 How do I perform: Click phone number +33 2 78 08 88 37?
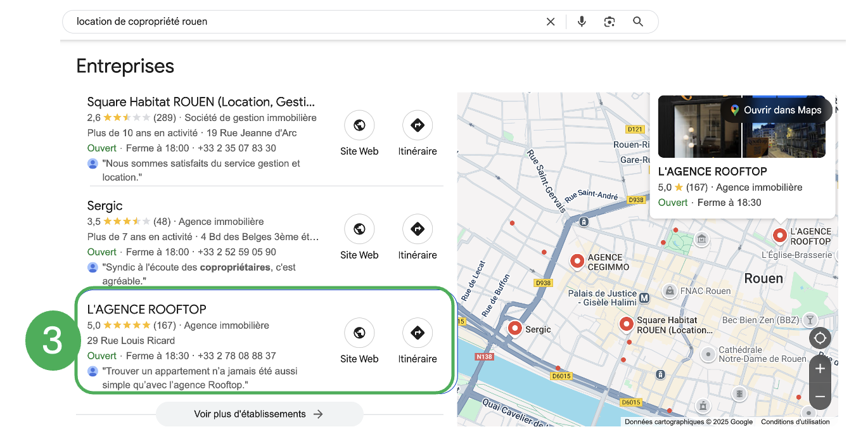tap(237, 355)
